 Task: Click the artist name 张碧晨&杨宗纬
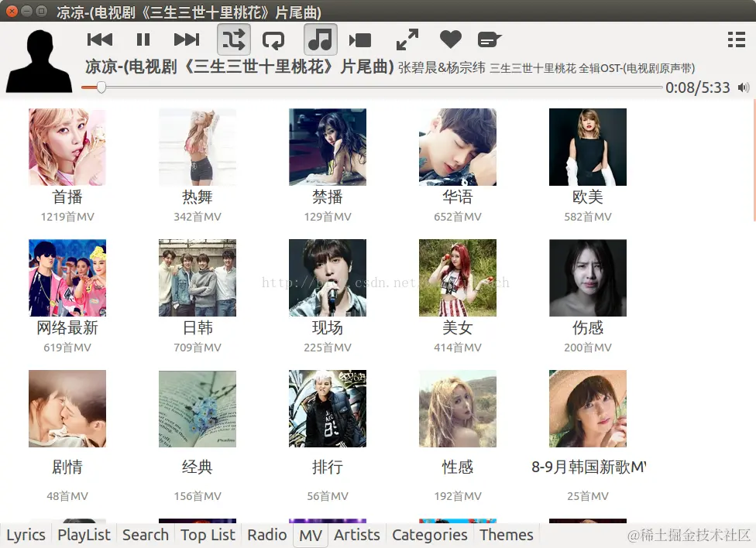442,68
